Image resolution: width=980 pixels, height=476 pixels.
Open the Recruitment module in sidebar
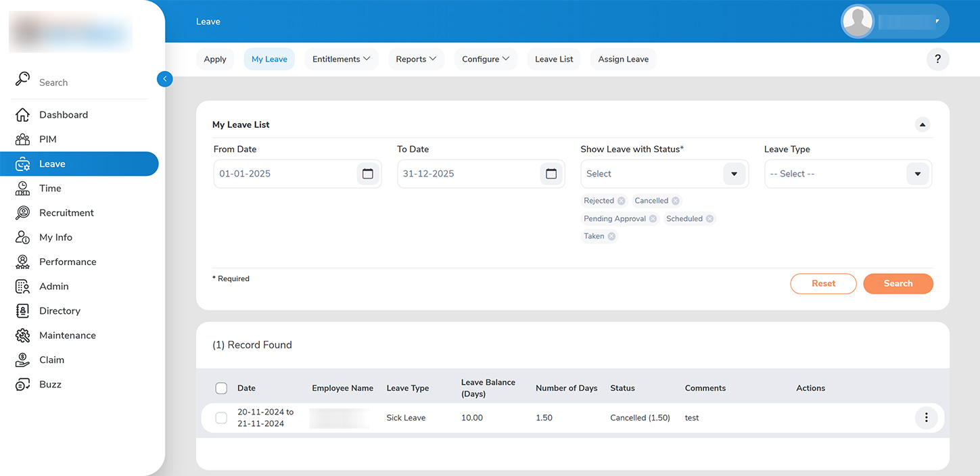(66, 213)
